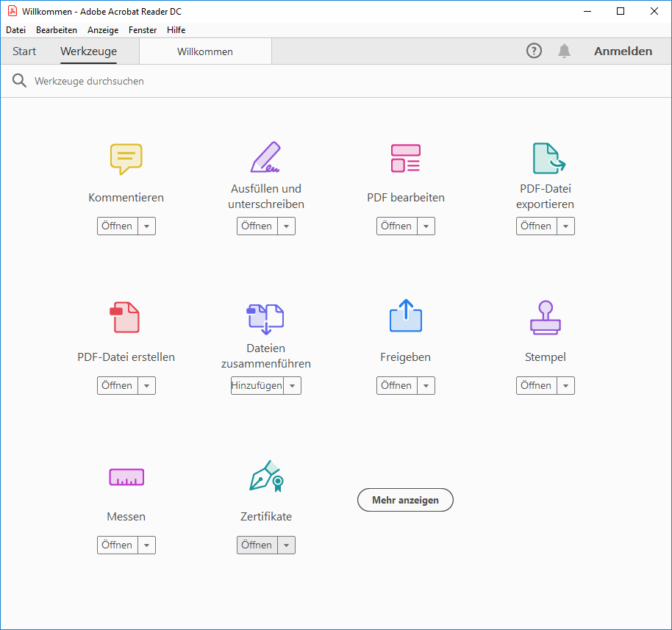This screenshot has height=630, width=672.
Task: Click the Dateien zusammenführen label text
Action: pyautogui.click(x=266, y=356)
